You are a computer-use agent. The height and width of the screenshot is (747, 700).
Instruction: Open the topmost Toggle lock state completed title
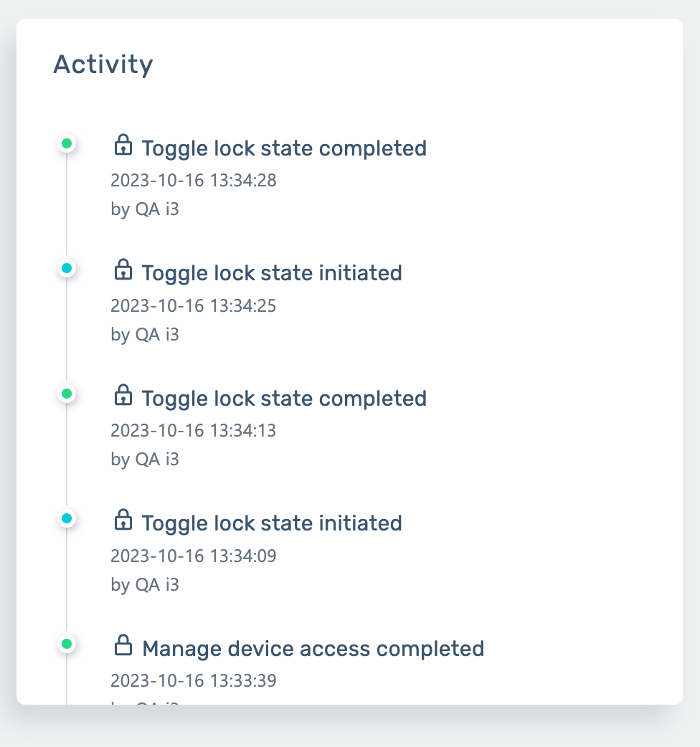click(284, 148)
